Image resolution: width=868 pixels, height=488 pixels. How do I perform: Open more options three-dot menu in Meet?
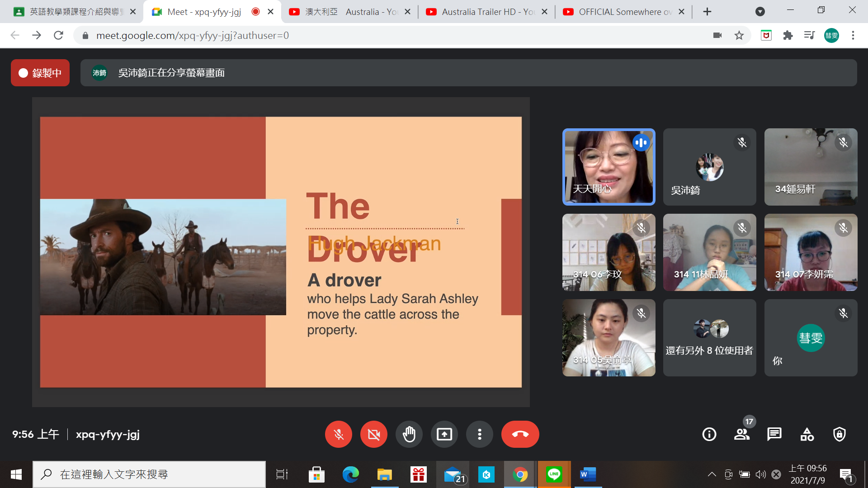[479, 434]
